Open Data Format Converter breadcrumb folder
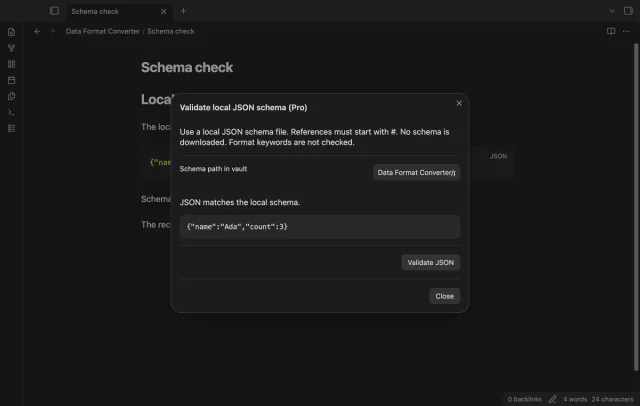 point(103,31)
